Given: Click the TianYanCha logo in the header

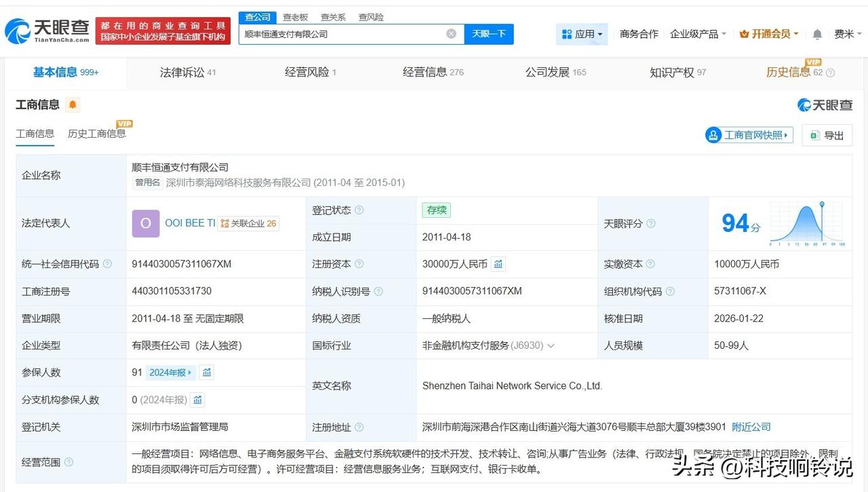Looking at the screenshot, I should (47, 30).
